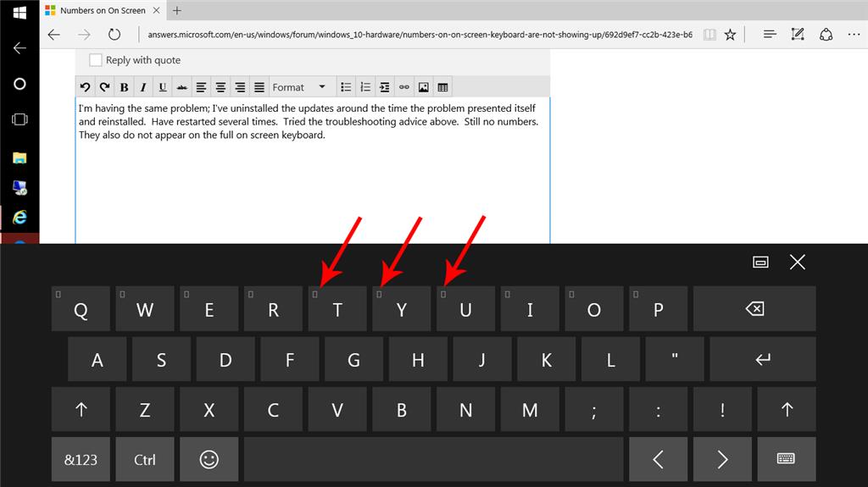This screenshot has height=487, width=868.
Task: Tap the right Shift key
Action: 787,409
